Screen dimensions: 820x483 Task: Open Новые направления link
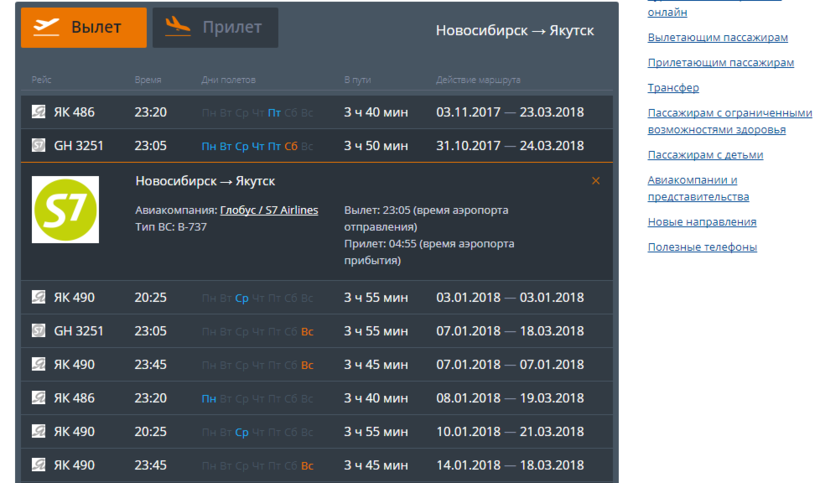tap(701, 222)
